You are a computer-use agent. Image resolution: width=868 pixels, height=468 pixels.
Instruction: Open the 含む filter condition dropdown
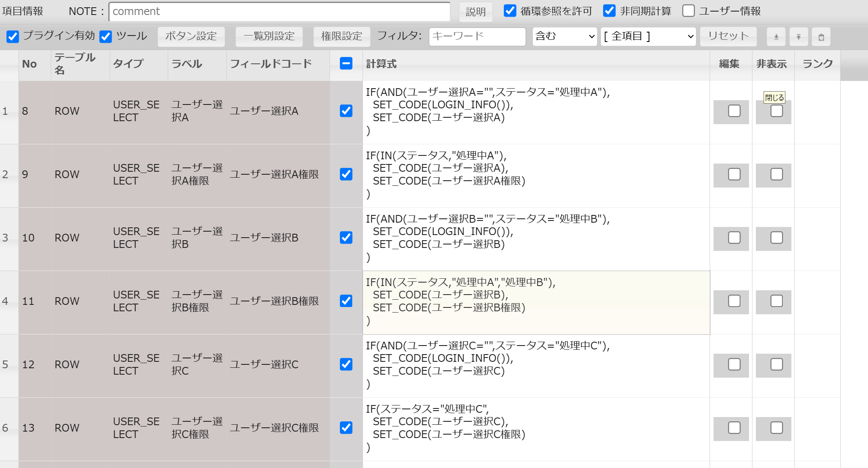[x=565, y=36]
